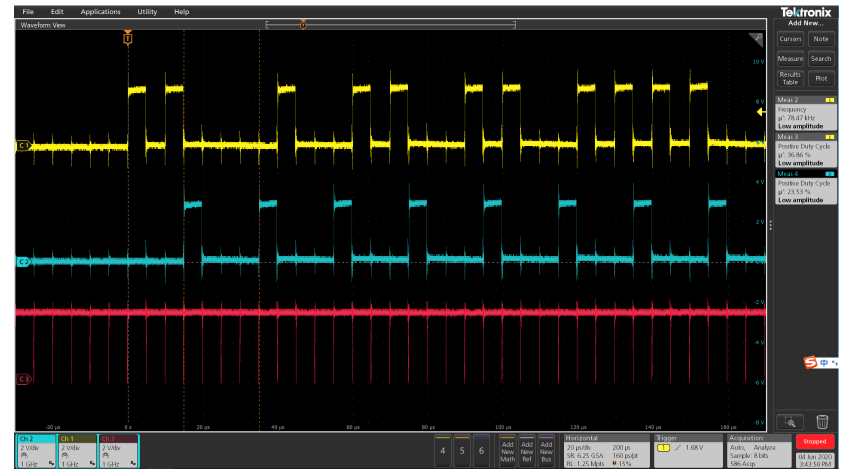Screen dimensions: 845x473
Task: Click the red Stopped button
Action: coord(814,441)
